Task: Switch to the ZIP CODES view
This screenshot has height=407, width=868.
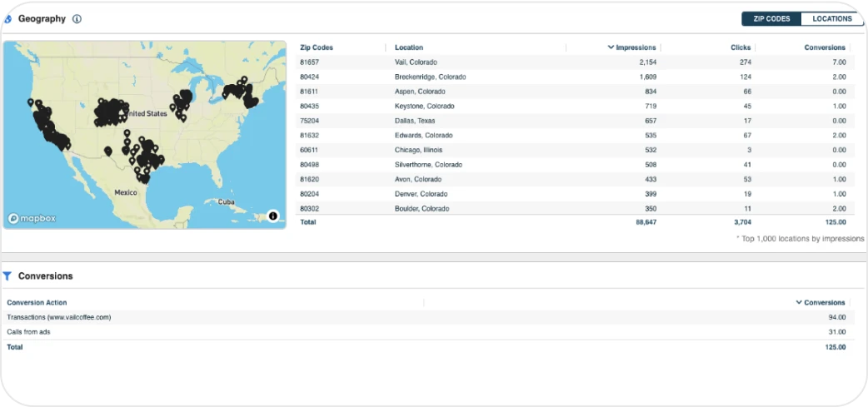Action: pyautogui.click(x=771, y=19)
